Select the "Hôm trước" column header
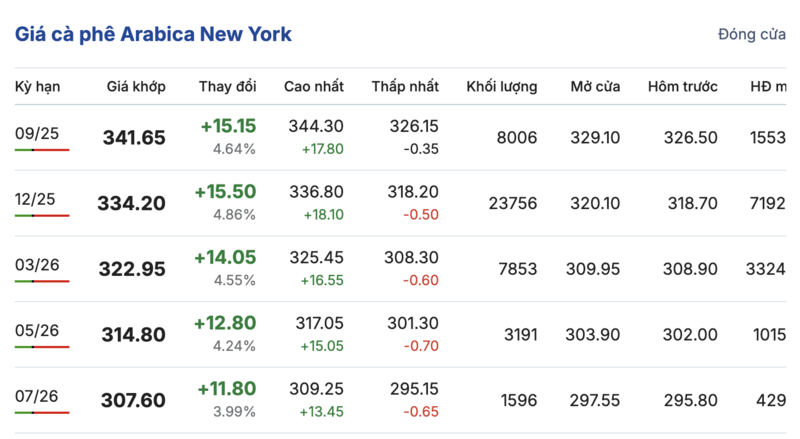800x439 pixels. (683, 87)
